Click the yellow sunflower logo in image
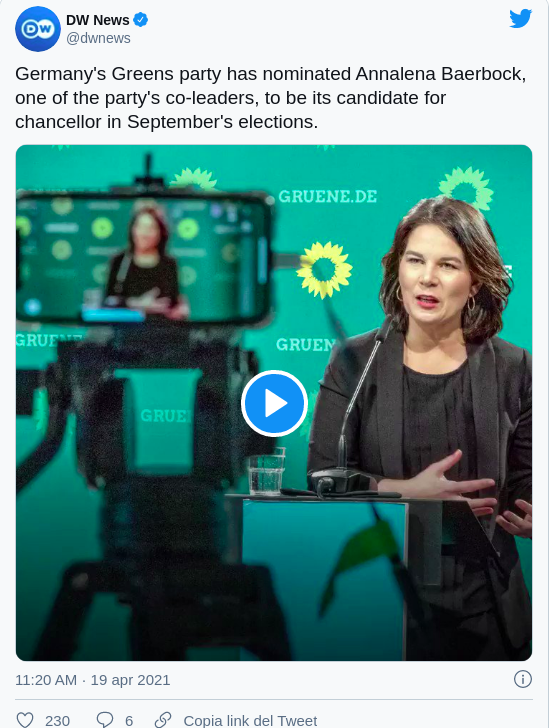Image resolution: width=554 pixels, height=728 pixels. (324, 270)
